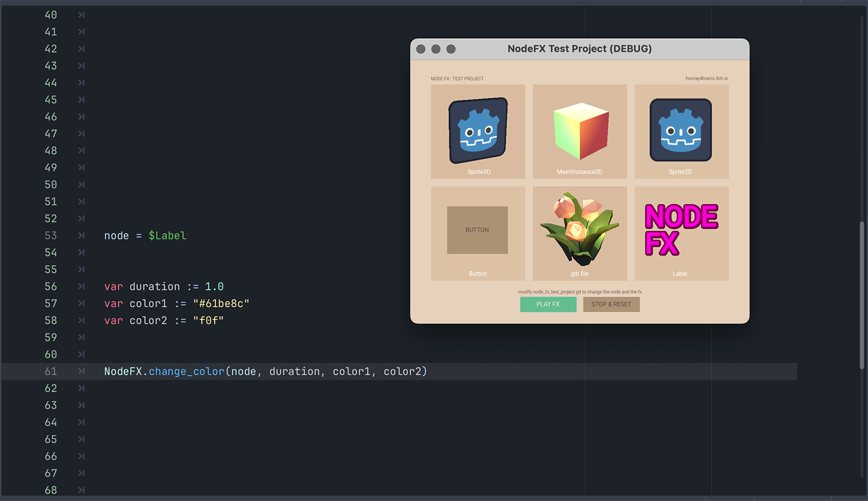This screenshot has width=868, height=501.
Task: Click the MeshInstance3D colored cube
Action: coord(580,131)
